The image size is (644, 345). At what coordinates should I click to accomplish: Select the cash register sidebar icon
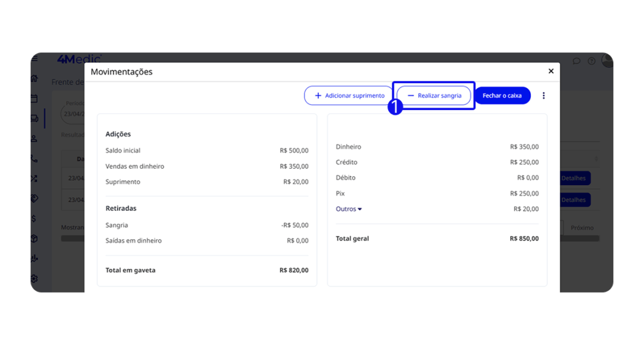tap(34, 118)
